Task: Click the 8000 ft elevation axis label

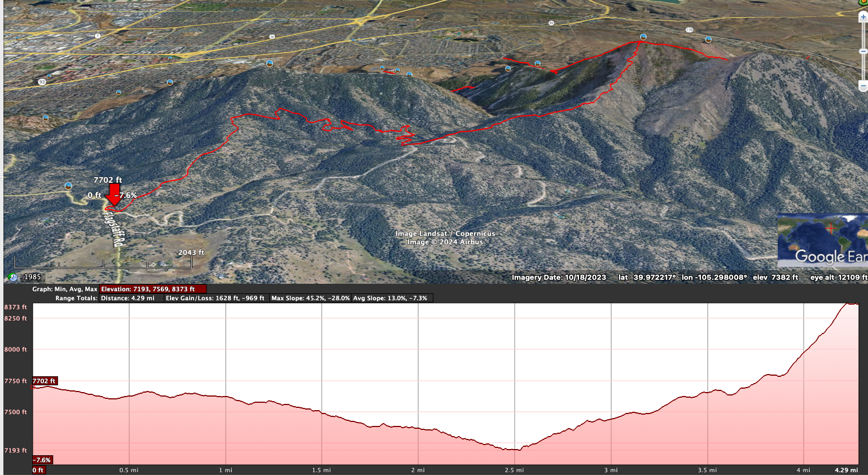Action: pos(16,349)
